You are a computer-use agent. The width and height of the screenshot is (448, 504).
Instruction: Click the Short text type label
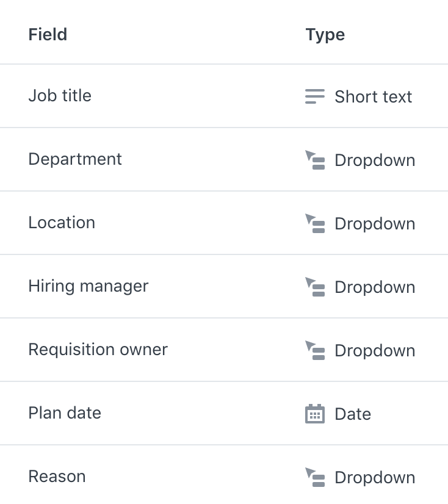[373, 97]
